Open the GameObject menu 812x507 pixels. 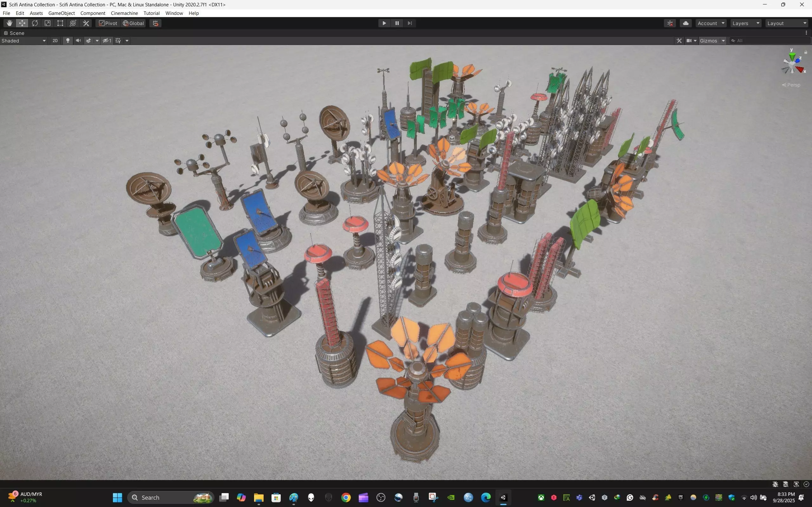(x=62, y=13)
